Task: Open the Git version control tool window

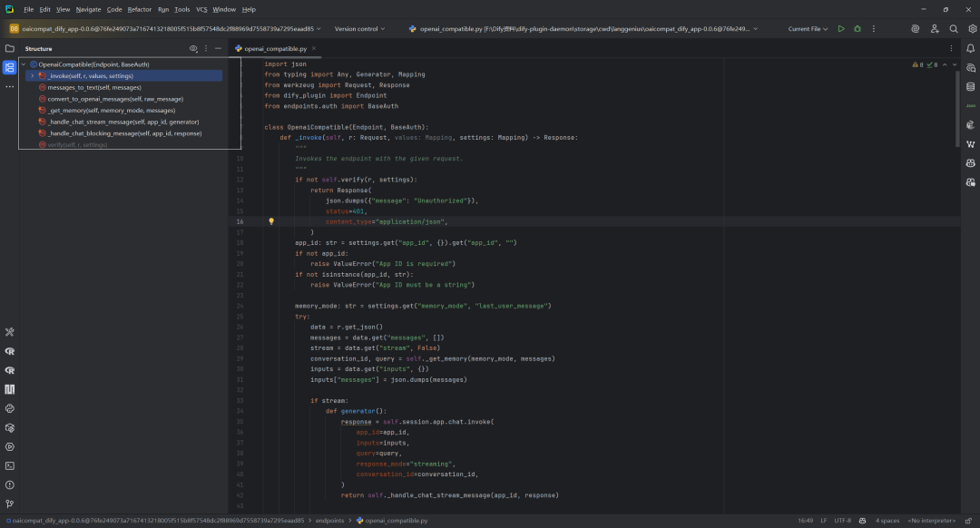Action: pyautogui.click(x=9, y=504)
